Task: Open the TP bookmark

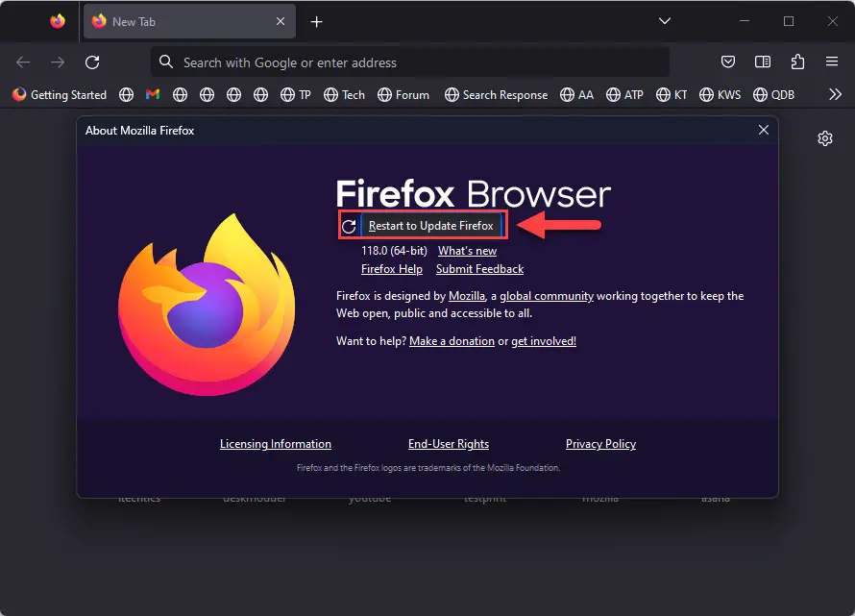Action: [296, 95]
